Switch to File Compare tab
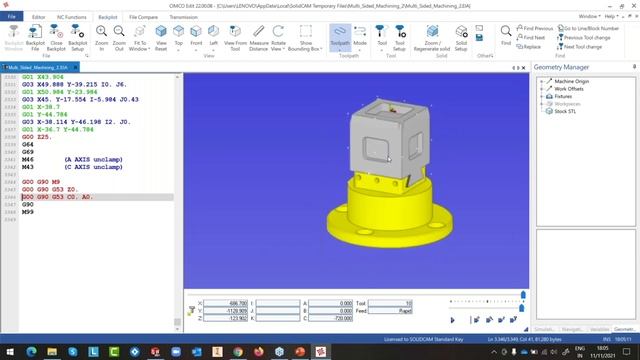This screenshot has height=360, width=640. [x=143, y=17]
